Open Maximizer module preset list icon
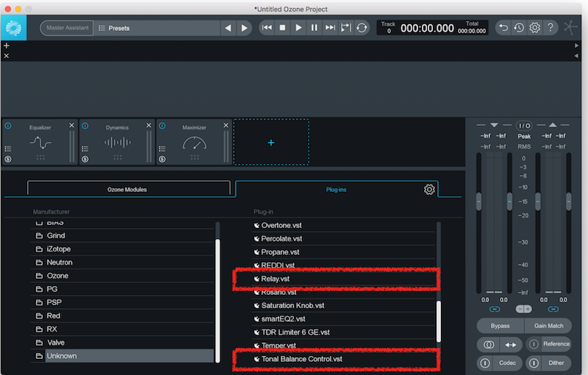588x375 pixels. coord(162,149)
